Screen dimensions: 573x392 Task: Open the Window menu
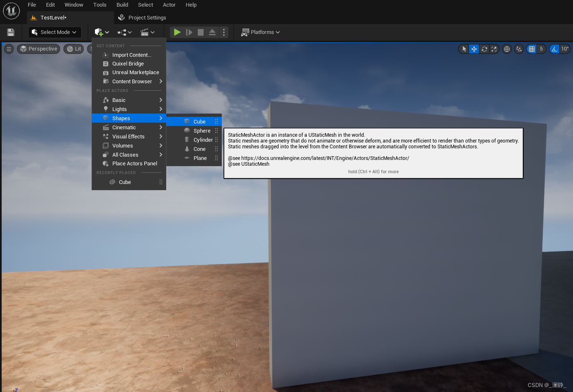[74, 5]
